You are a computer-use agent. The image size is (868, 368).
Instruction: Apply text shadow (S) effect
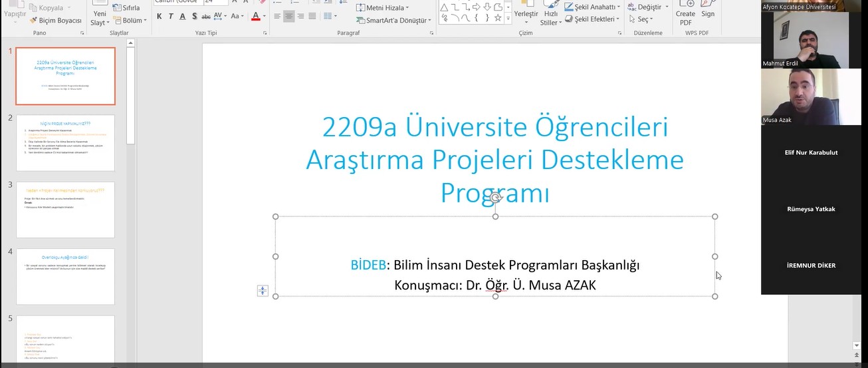pos(193,16)
